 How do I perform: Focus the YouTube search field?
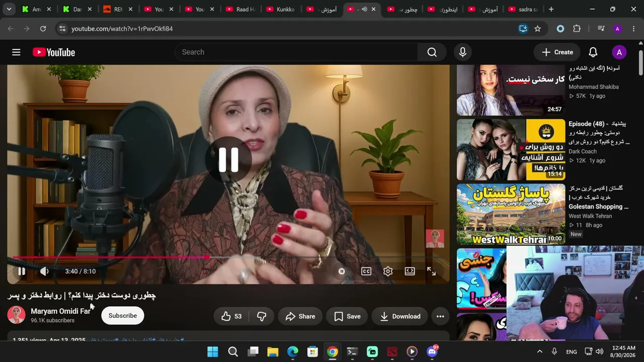pos(296,52)
